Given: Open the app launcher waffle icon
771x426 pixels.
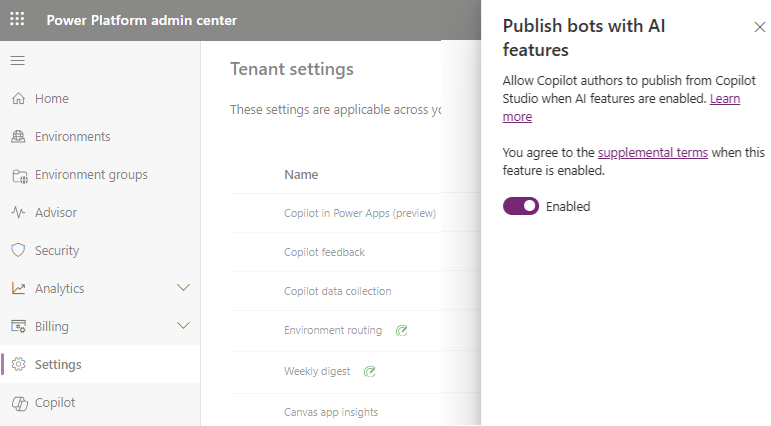Looking at the screenshot, I should click(x=17, y=20).
